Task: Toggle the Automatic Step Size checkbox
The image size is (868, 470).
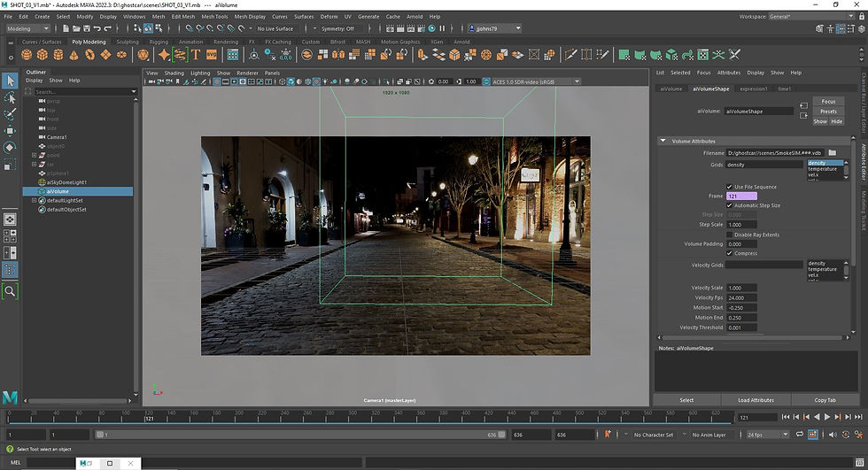Action: coord(730,205)
